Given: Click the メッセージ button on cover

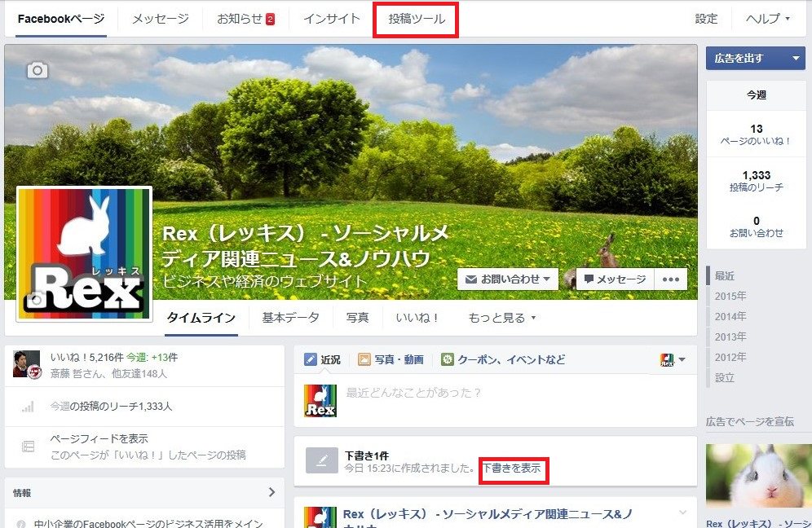Looking at the screenshot, I should pos(616,279).
